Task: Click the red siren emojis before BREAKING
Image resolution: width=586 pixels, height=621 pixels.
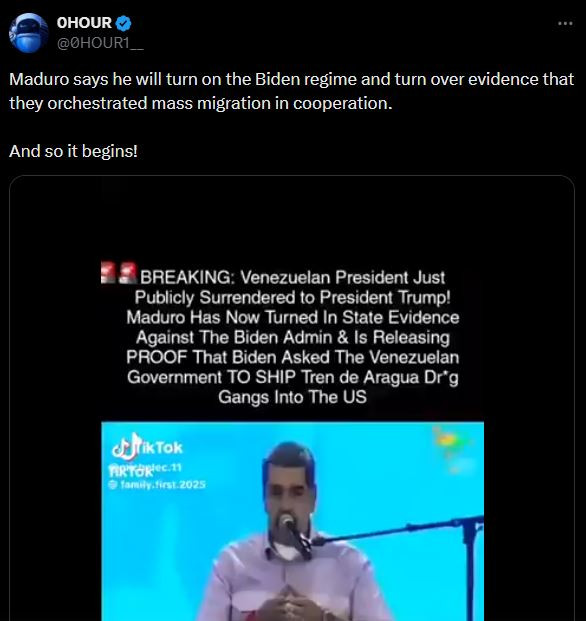Action: pyautogui.click(x=119, y=273)
